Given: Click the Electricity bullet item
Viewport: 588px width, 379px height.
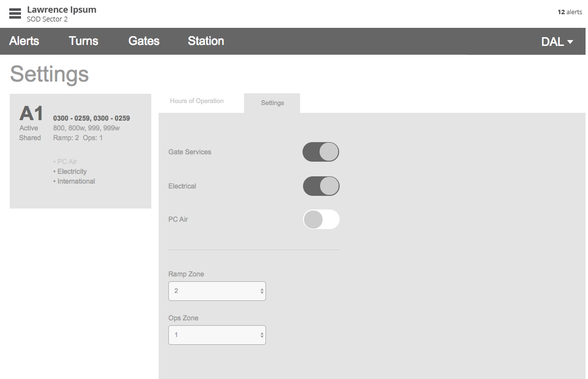Looking at the screenshot, I should pos(72,171).
